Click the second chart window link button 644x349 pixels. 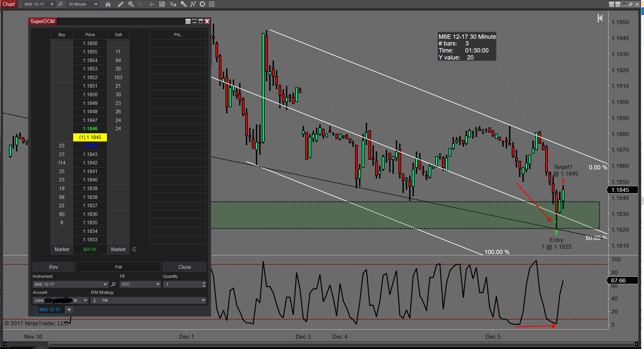tap(618, 4)
